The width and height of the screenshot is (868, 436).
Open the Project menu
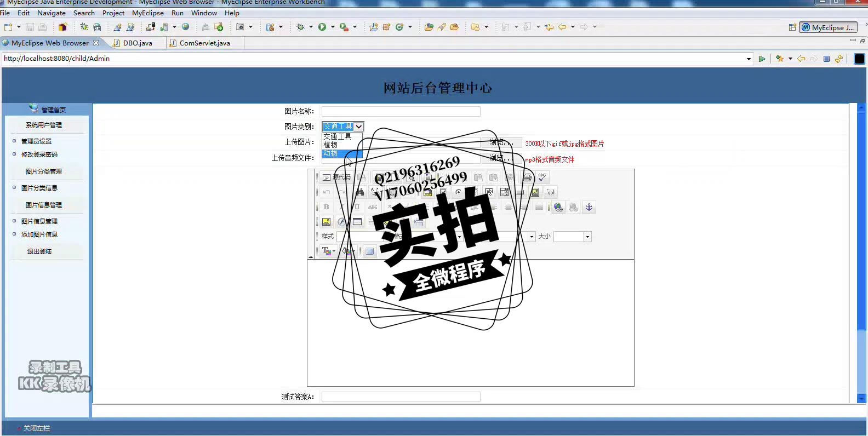click(x=113, y=13)
